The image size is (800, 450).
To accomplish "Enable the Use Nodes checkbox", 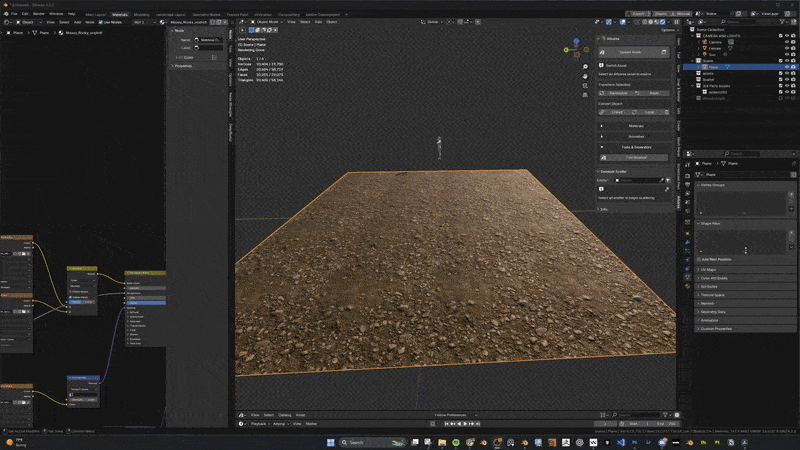I will tap(102, 22).
